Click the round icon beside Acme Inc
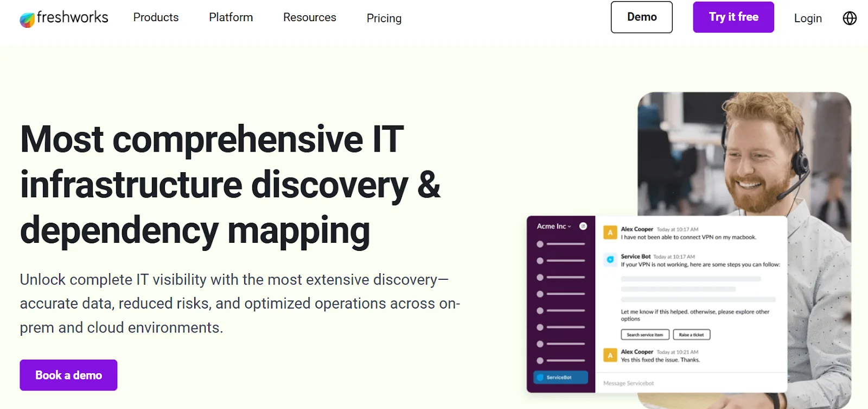This screenshot has height=409, width=868. pos(583,226)
